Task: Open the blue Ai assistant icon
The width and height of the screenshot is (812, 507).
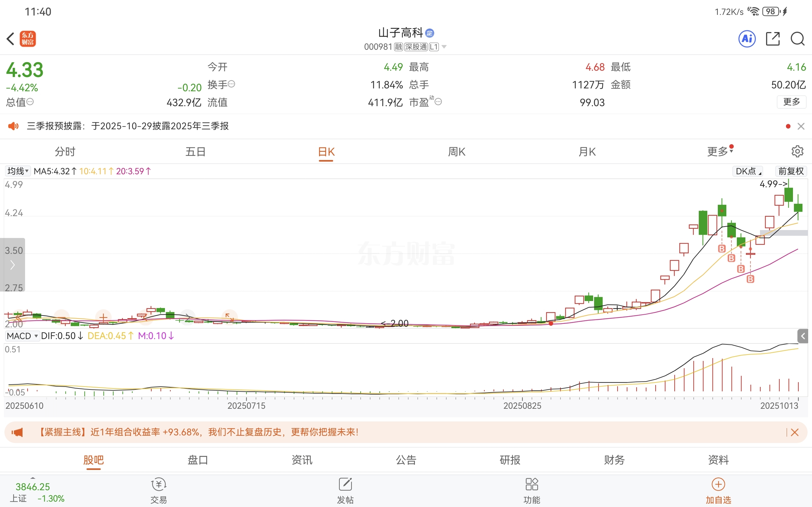Action: click(747, 39)
